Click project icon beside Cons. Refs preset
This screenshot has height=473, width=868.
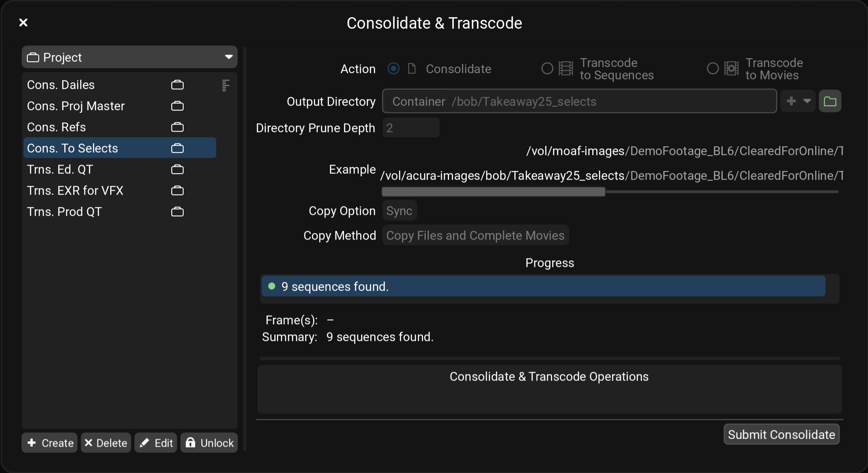(177, 127)
